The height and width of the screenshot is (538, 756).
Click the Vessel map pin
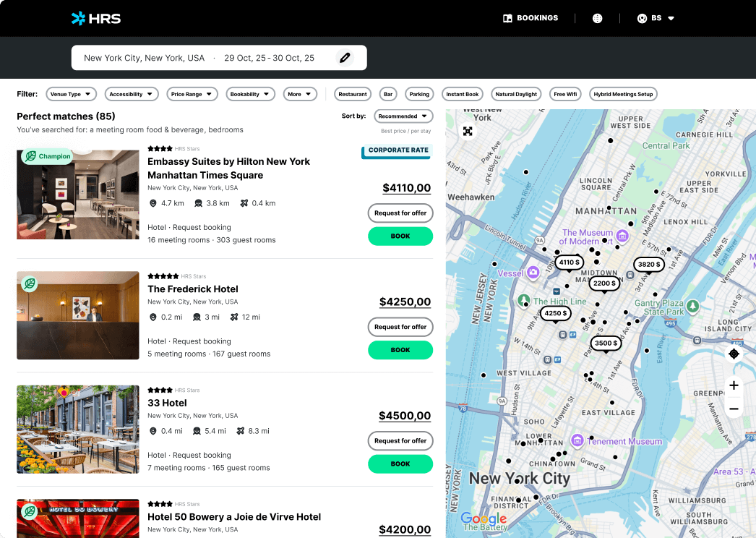533,273
